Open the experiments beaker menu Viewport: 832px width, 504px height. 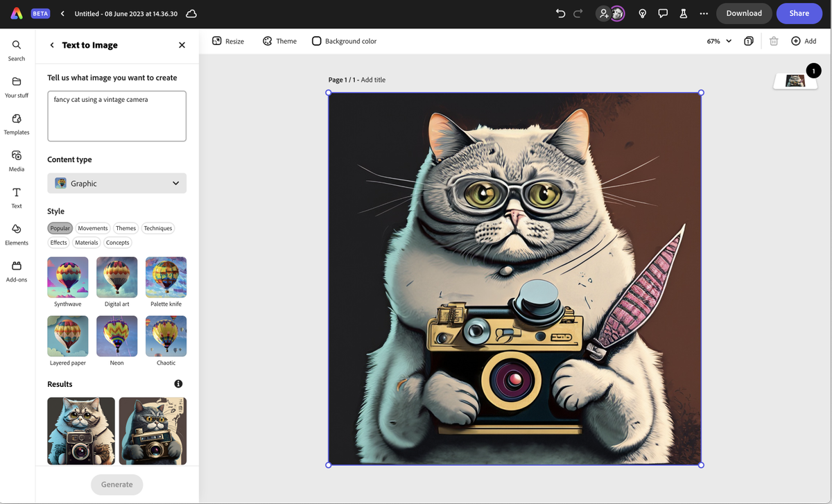(683, 12)
